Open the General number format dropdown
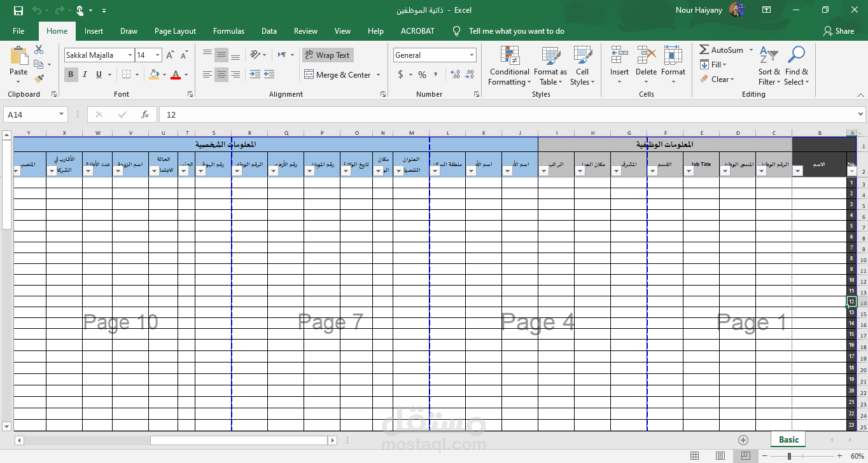868x463 pixels. point(472,55)
